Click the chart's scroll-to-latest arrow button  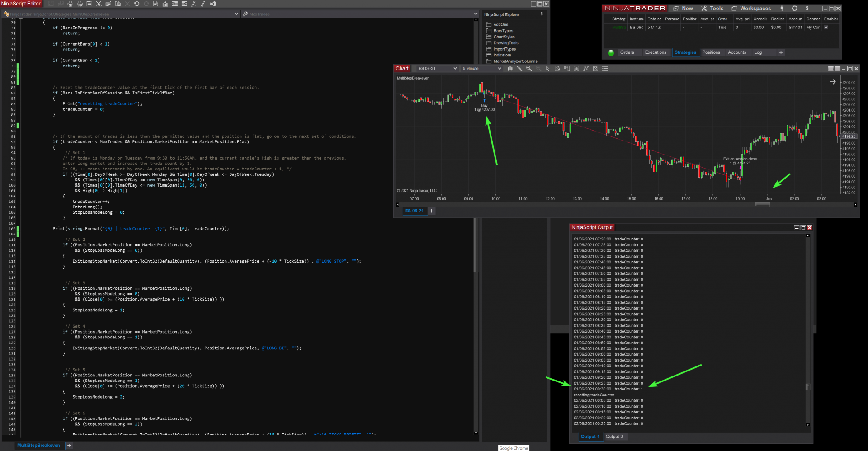point(833,82)
